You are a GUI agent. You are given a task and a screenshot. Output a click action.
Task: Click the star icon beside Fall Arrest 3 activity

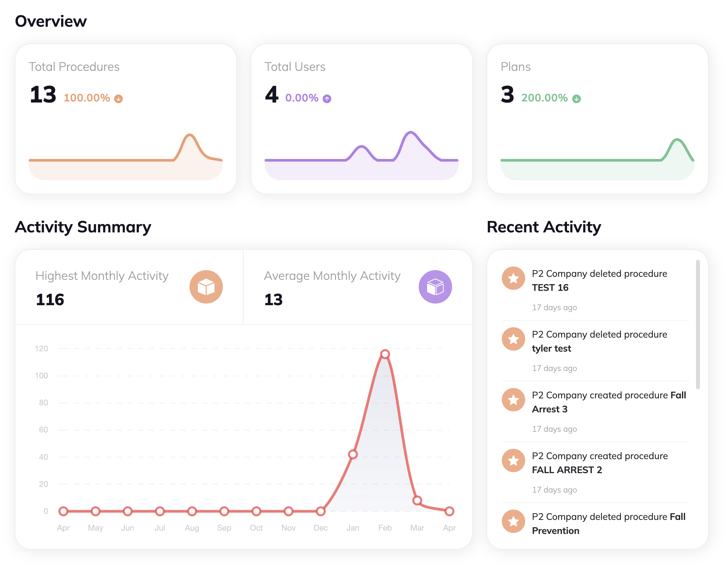[x=514, y=400]
